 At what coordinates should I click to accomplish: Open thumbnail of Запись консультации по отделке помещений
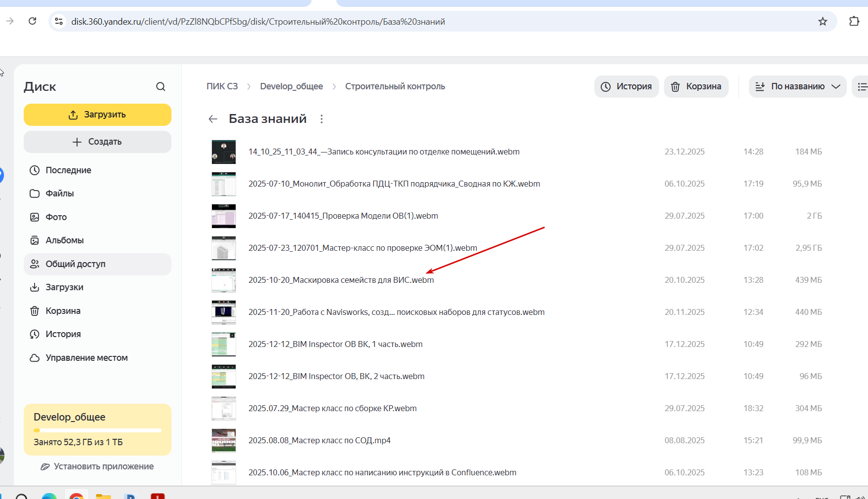[224, 152]
